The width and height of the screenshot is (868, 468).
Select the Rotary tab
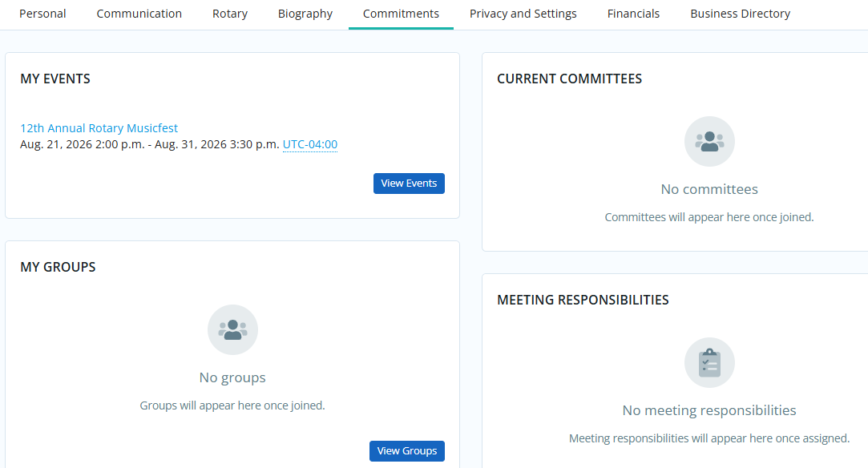point(230,14)
